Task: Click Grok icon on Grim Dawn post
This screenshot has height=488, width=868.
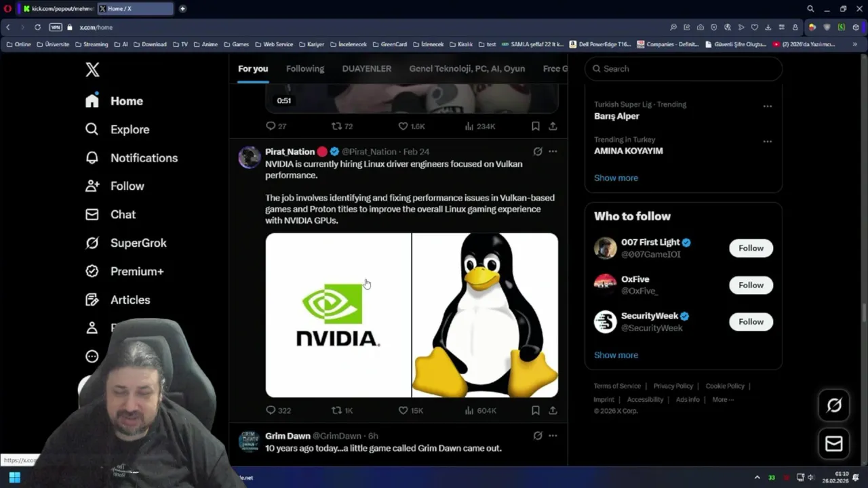Action: pos(538,436)
